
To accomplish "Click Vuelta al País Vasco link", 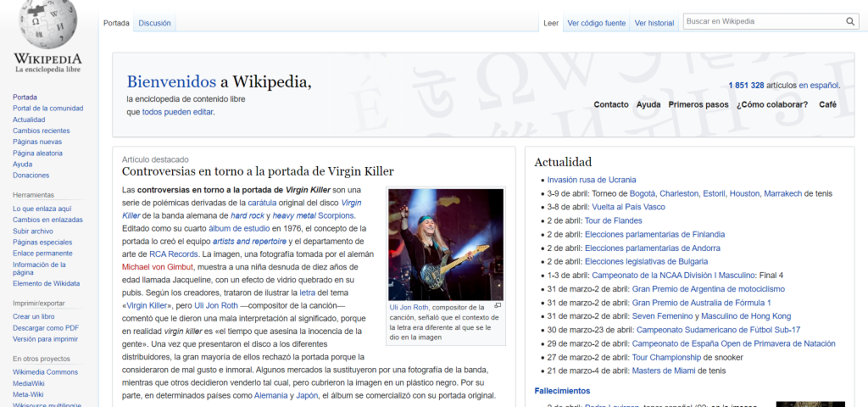I will click(x=628, y=207).
